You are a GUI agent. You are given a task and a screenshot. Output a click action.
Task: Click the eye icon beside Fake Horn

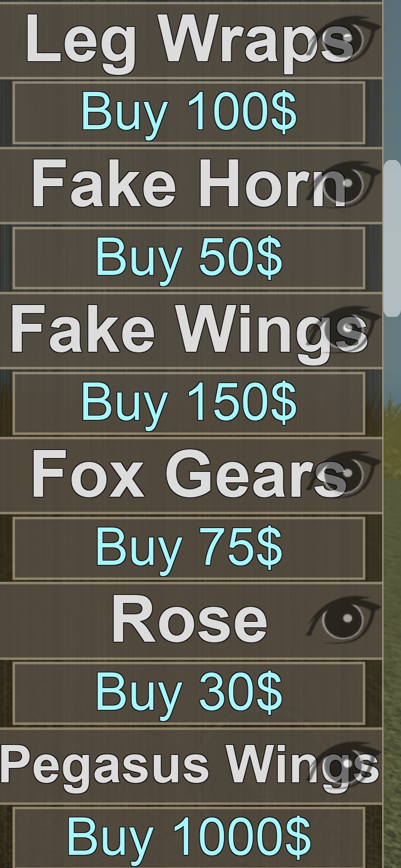(x=345, y=185)
